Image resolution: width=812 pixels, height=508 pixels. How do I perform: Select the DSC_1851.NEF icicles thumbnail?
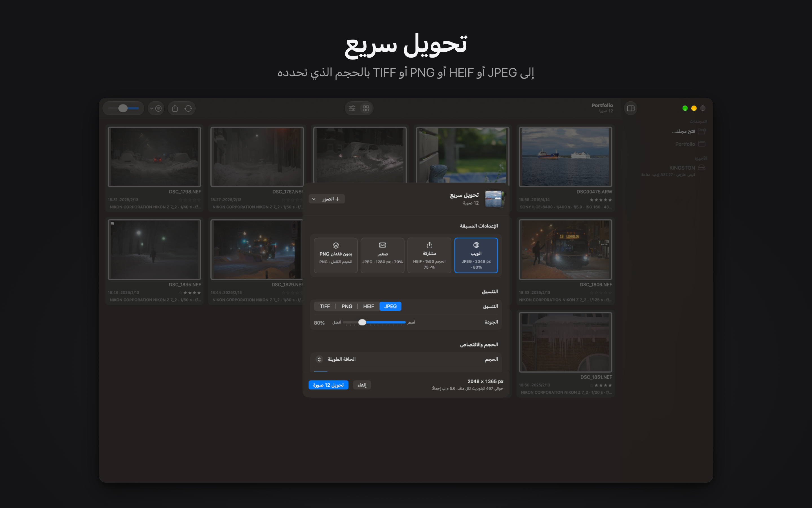coord(565,342)
